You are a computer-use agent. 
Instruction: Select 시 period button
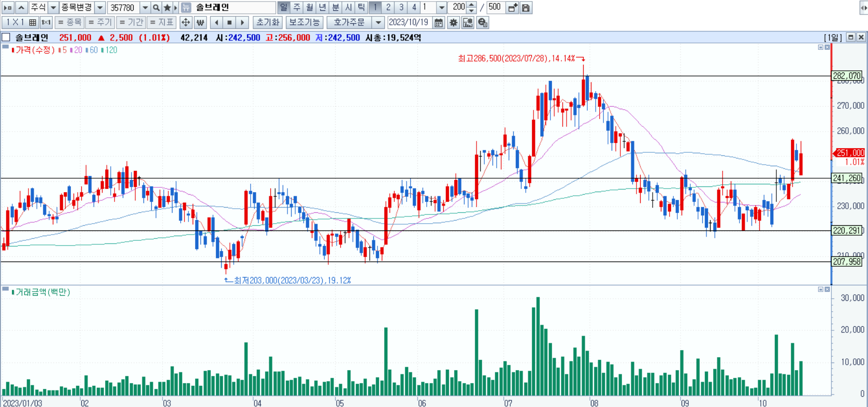(x=349, y=8)
